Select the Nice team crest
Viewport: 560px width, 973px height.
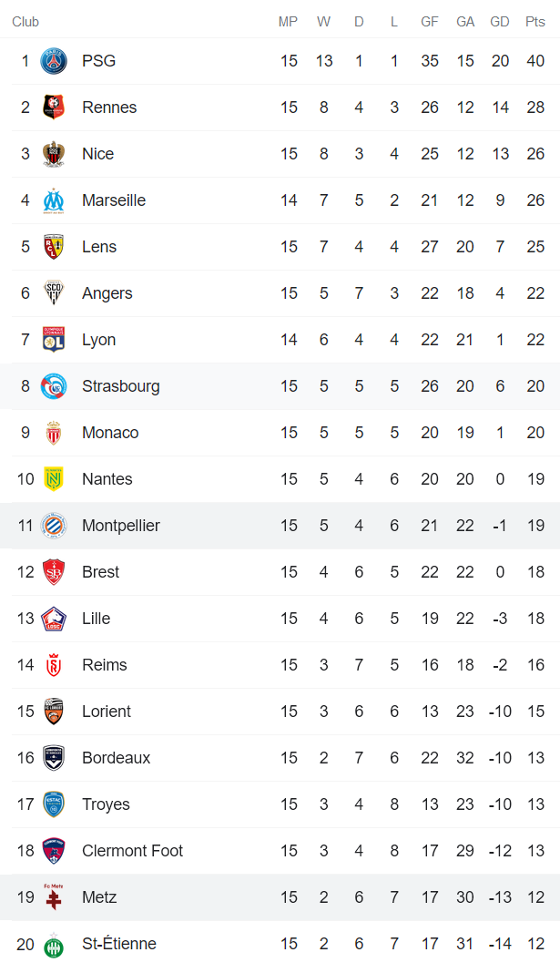click(54, 154)
